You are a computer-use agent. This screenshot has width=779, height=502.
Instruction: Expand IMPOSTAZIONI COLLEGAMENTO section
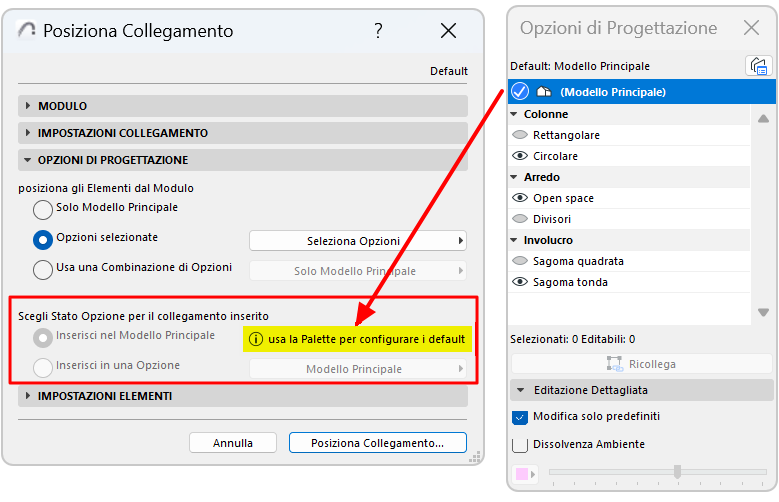(x=28, y=133)
